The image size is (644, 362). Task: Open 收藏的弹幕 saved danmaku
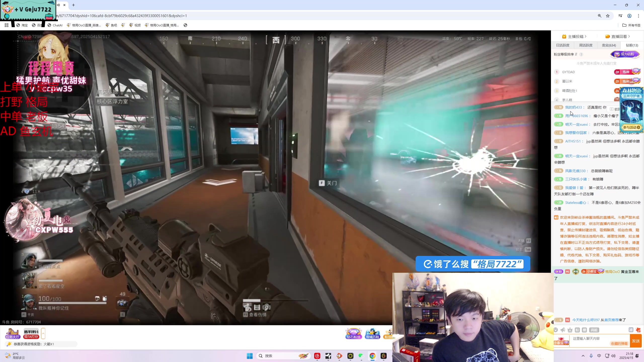619,343
